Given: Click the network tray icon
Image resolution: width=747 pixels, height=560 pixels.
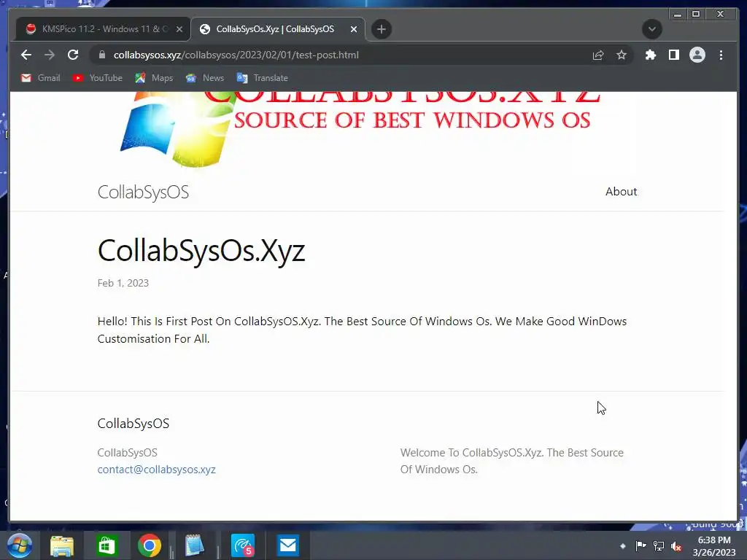Looking at the screenshot, I should [659, 546].
